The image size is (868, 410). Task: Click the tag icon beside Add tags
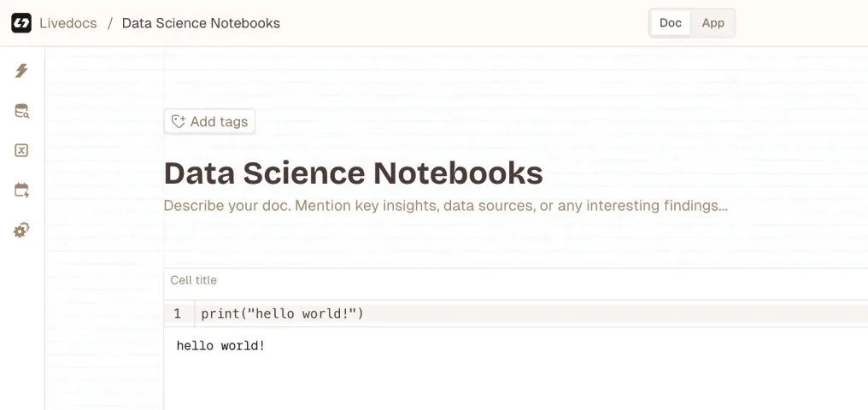[x=178, y=122]
